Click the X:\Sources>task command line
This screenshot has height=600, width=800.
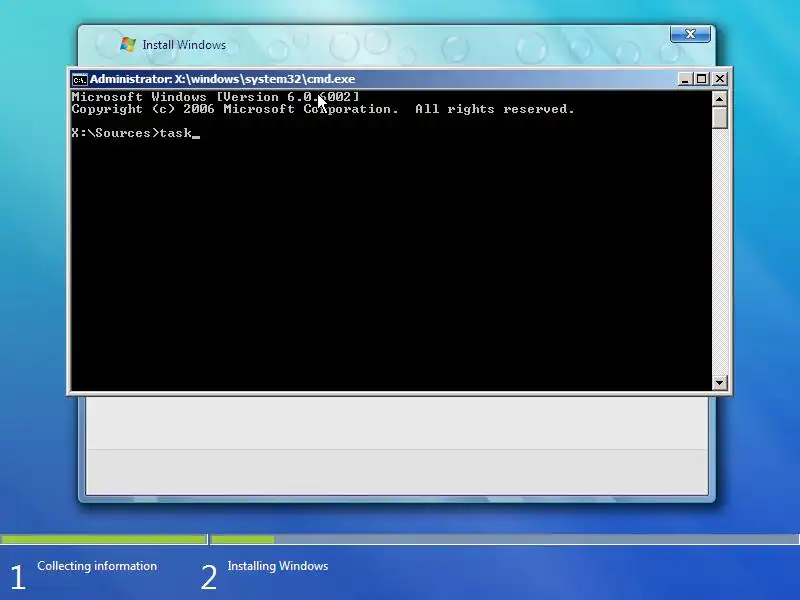pos(136,133)
